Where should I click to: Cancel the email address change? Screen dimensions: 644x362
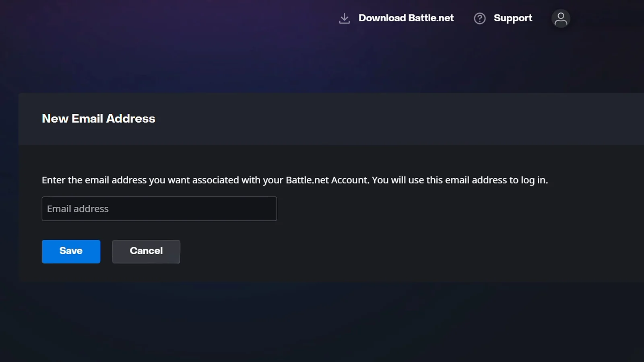tap(146, 251)
